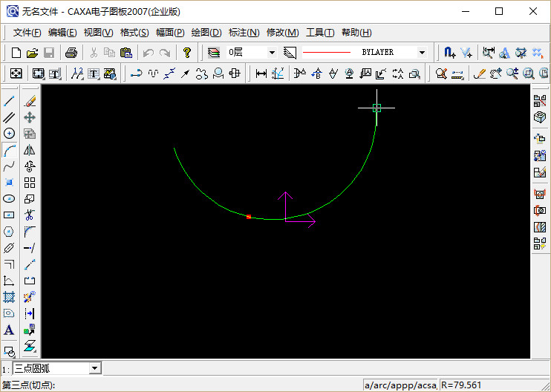Open the layer control icon
551x392 pixels.
click(214, 53)
